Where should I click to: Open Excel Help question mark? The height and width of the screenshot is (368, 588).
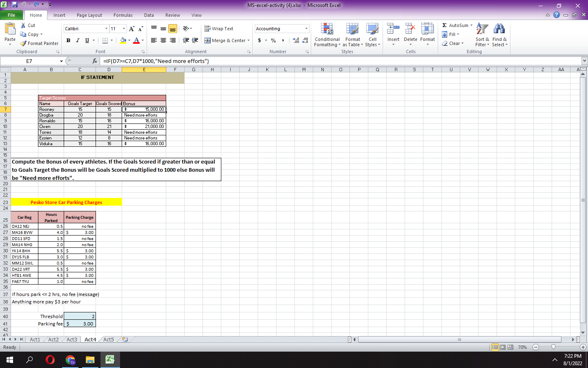(x=556, y=15)
